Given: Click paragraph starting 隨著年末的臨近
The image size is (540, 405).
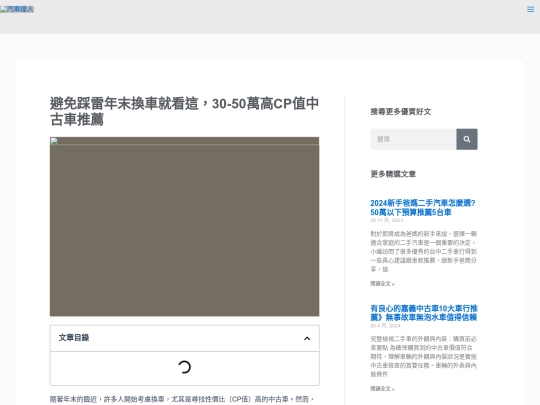Looking at the screenshot, I should [x=182, y=399].
